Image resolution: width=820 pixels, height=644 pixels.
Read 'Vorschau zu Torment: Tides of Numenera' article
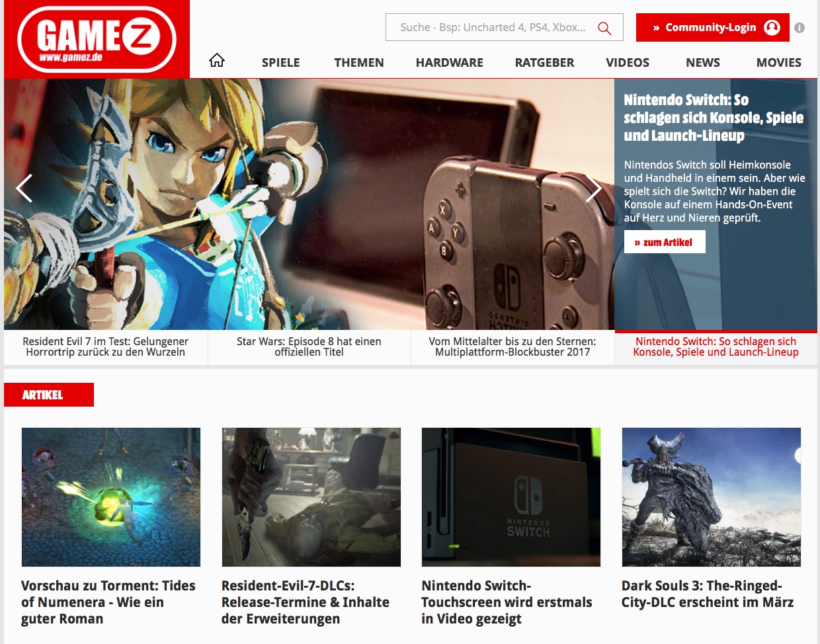click(108, 602)
